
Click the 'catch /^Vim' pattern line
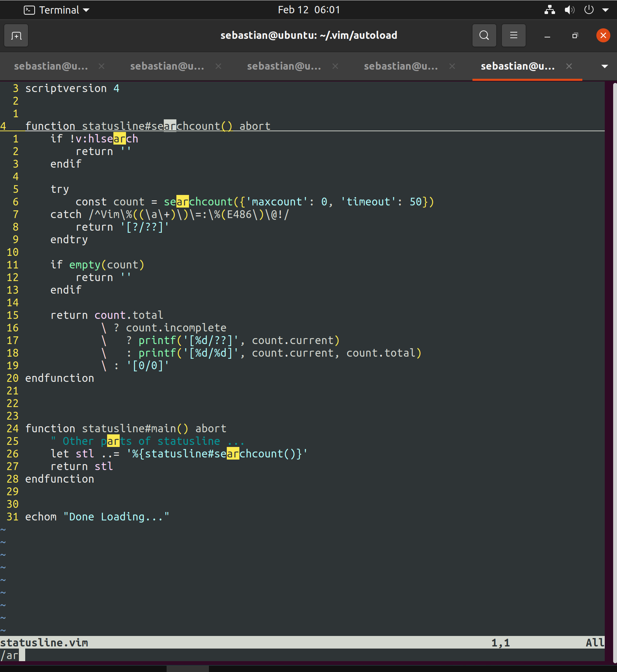tap(170, 215)
